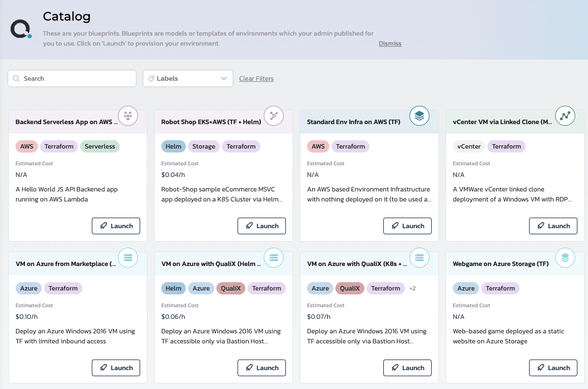Expand the +2 more labels indicator

[x=413, y=288]
